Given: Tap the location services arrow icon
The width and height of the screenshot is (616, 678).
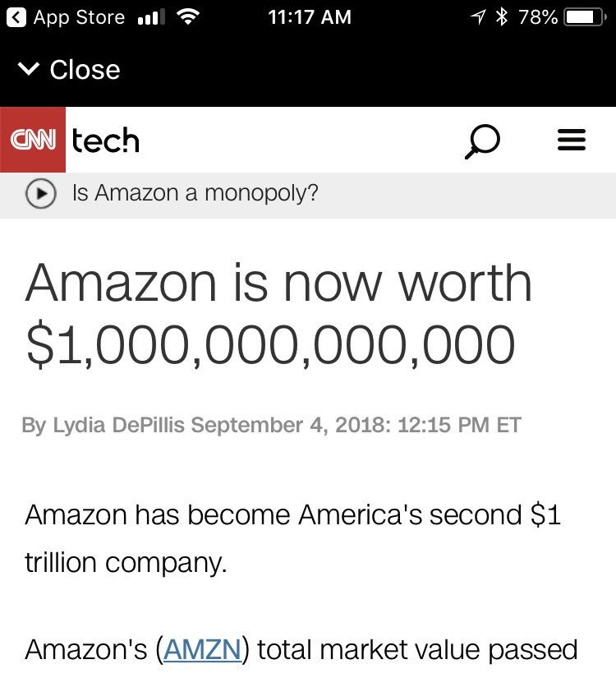Looking at the screenshot, I should click(477, 17).
